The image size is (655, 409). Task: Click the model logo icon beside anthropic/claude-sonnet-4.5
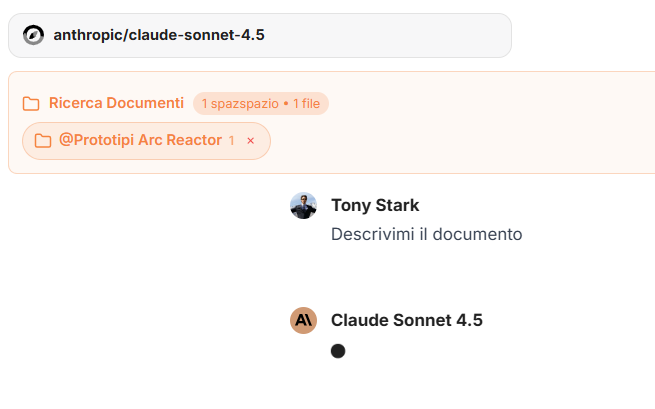33,35
